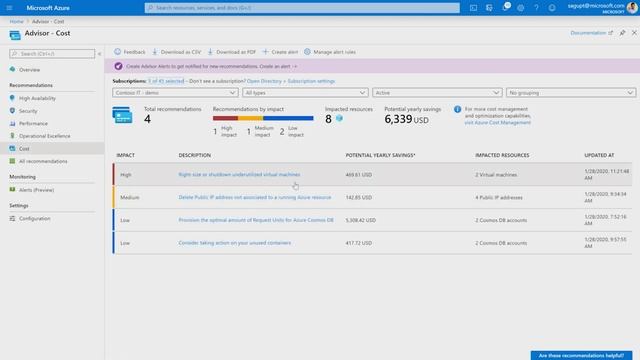
Task: Open Right-size or shutdown underutilized virtual machines
Action: (x=239, y=175)
